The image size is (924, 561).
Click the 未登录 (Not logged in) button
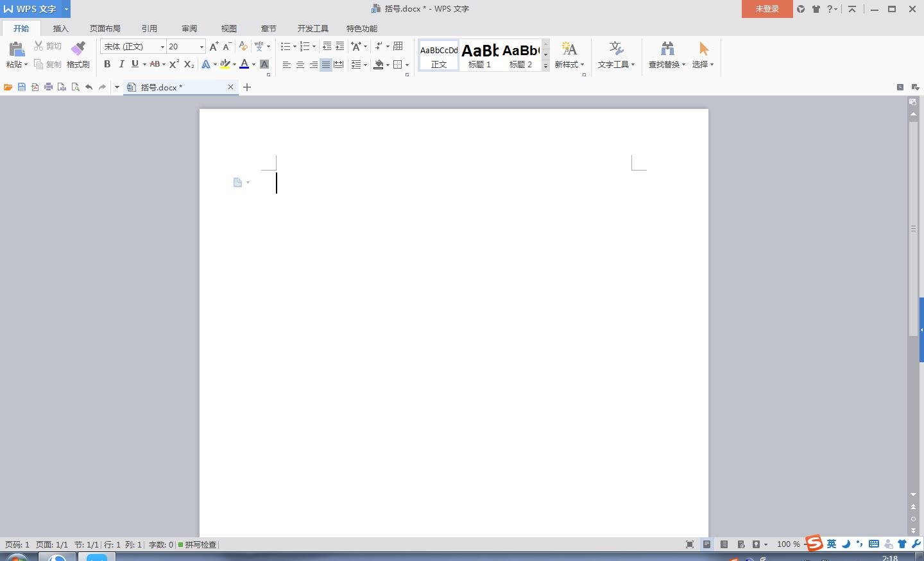tap(767, 9)
